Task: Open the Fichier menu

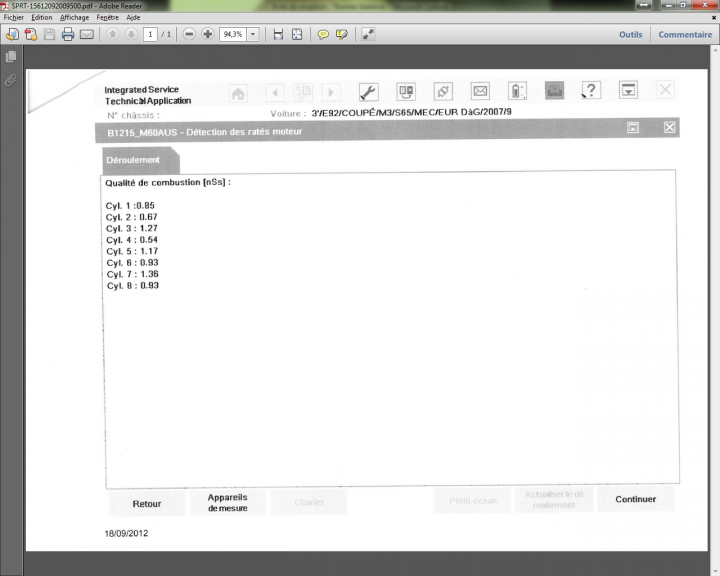Action: coord(14,17)
